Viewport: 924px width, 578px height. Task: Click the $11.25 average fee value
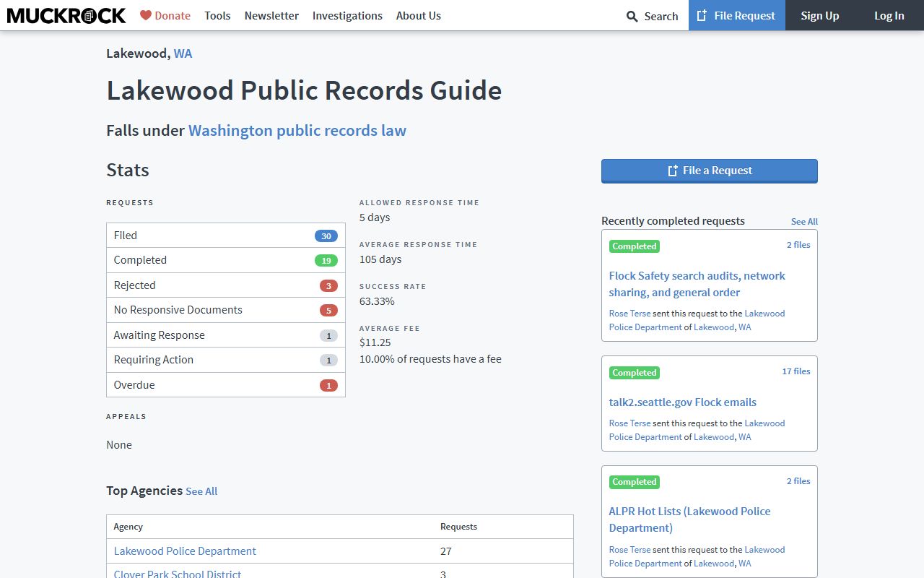click(375, 343)
